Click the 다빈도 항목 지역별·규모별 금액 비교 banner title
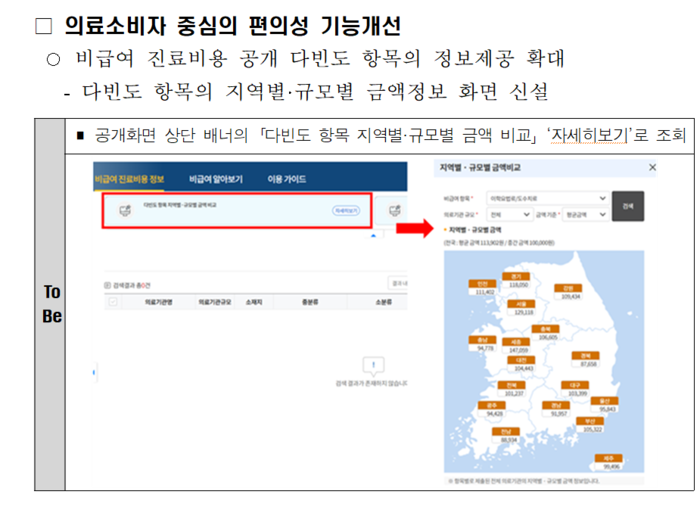 coord(179,205)
